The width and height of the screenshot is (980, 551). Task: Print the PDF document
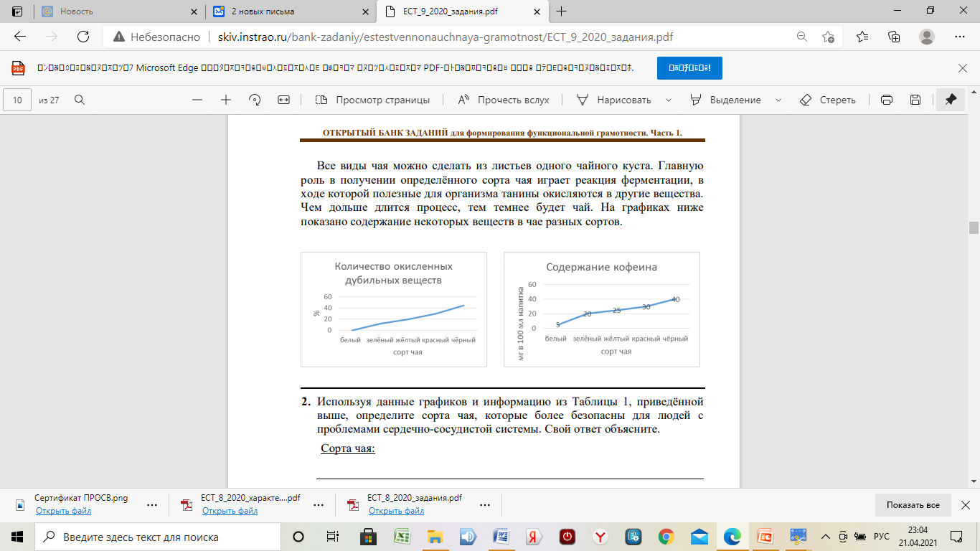pyautogui.click(x=886, y=100)
